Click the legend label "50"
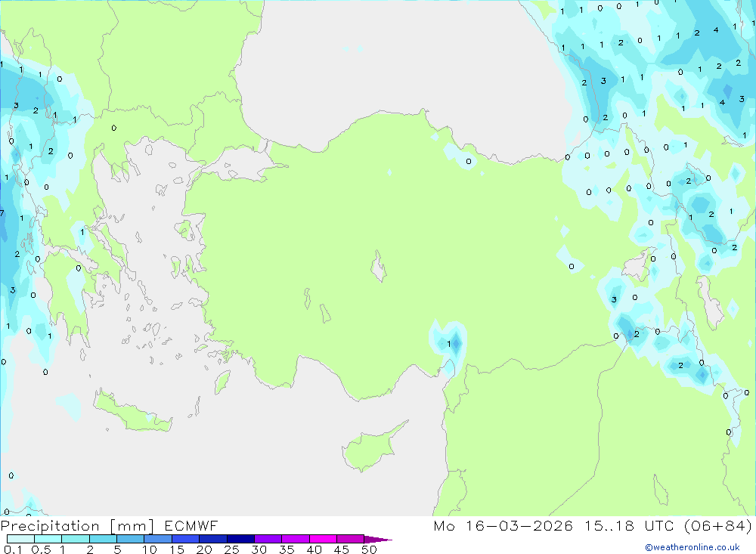756x554 pixels. coord(369,549)
